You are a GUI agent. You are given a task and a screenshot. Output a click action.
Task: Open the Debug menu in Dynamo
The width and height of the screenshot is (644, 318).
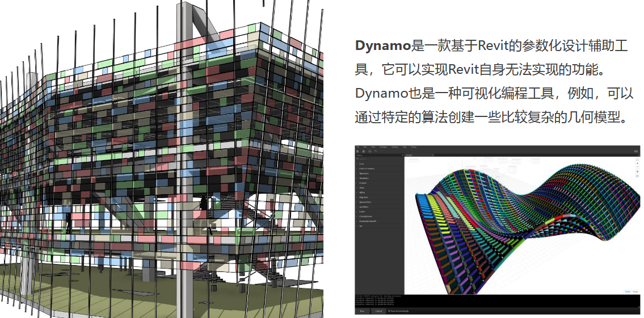click(x=414, y=147)
